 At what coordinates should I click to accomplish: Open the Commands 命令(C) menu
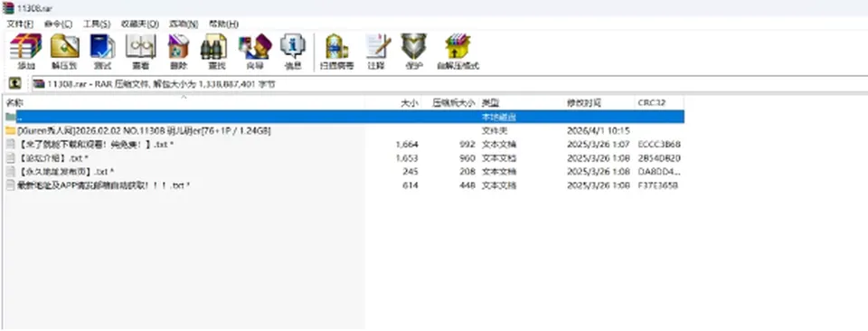pos(58,24)
